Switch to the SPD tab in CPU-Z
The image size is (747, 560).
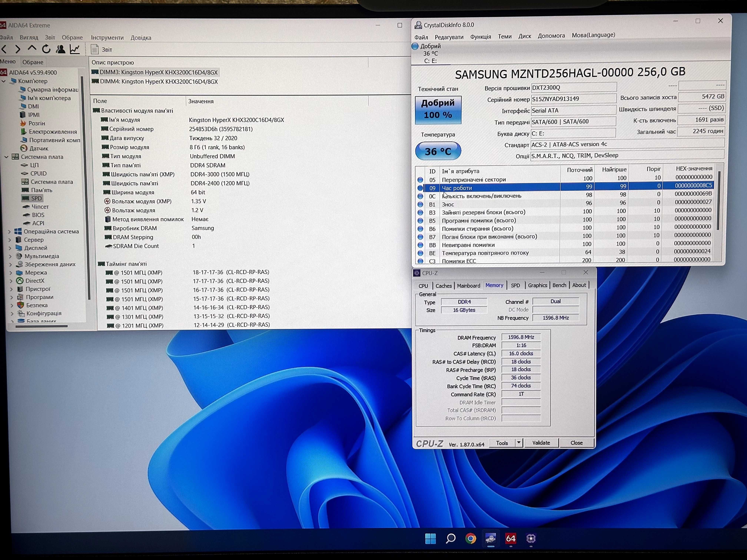click(x=515, y=285)
